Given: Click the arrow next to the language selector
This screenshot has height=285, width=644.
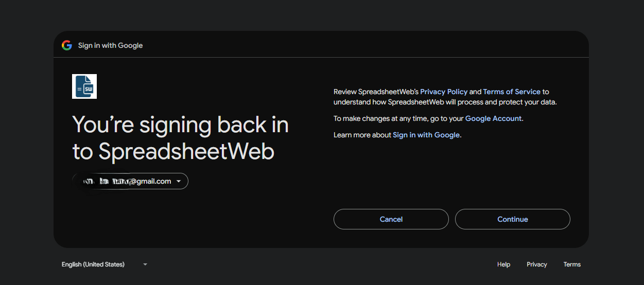Looking at the screenshot, I should tap(145, 264).
